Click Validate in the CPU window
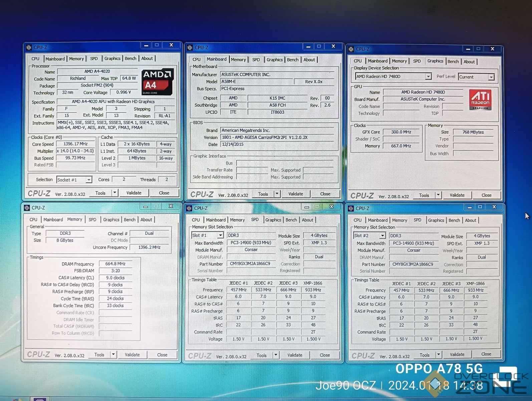Screen dimensions: 532x401 click(134, 193)
